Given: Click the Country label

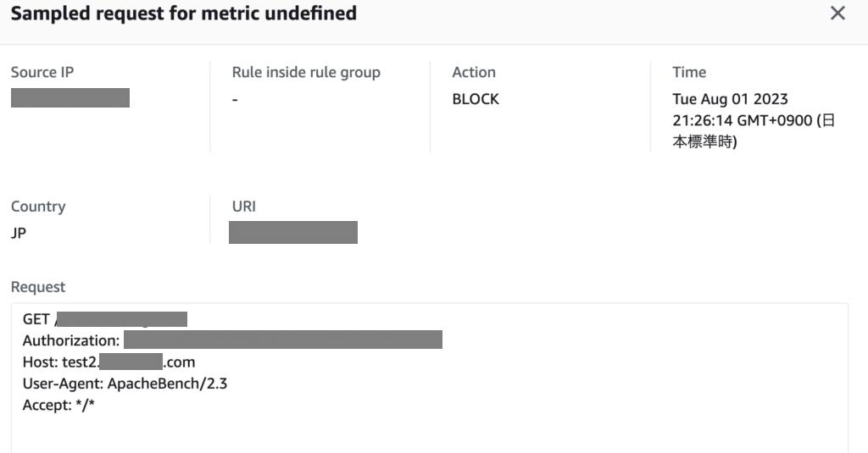Looking at the screenshot, I should click(x=38, y=207).
